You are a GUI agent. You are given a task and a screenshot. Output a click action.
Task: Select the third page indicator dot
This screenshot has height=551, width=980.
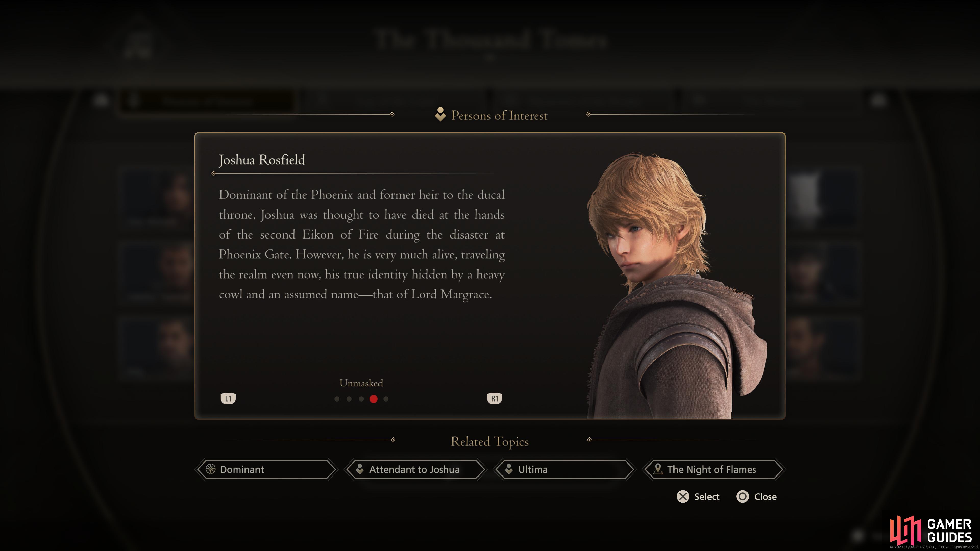tap(361, 399)
